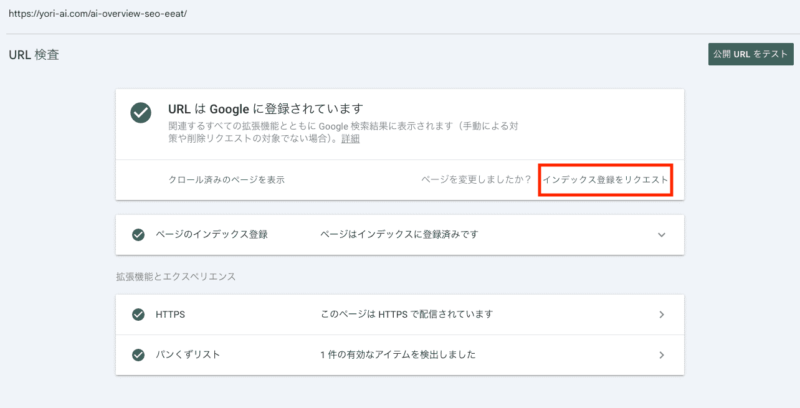800x408 pixels.
Task: Click the パンくずリスト row label
Action: point(188,354)
